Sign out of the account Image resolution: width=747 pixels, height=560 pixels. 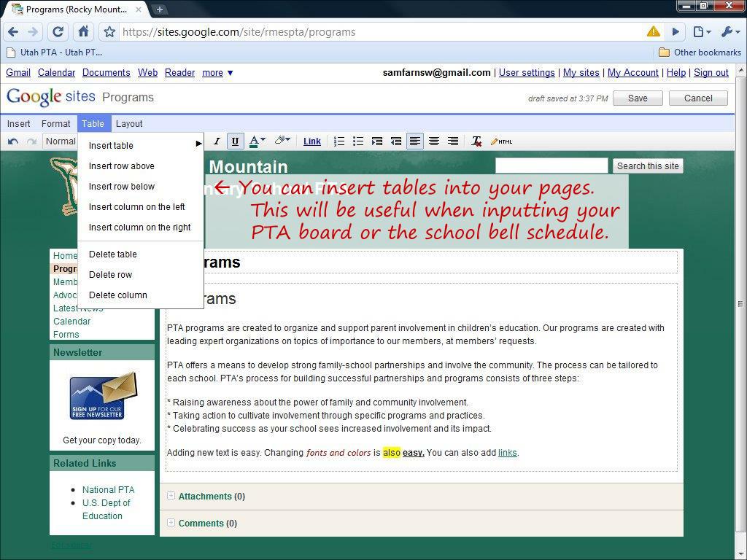click(x=711, y=72)
